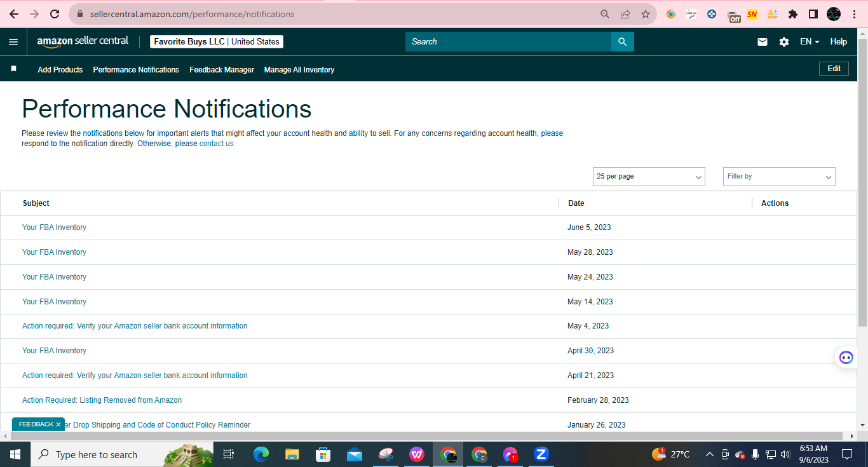Open Your FBA Inventory notification from May 28, 2023
The width and height of the screenshot is (868, 467).
(x=54, y=252)
